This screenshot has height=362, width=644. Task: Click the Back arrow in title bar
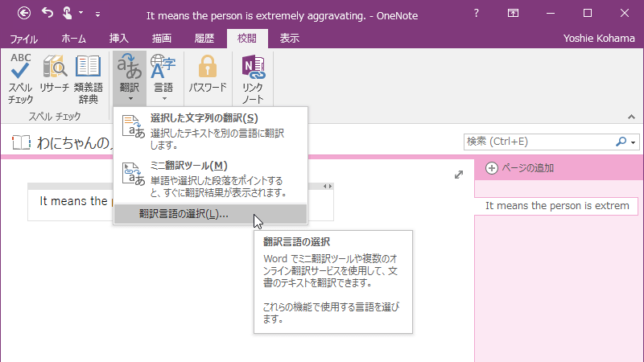(24, 13)
